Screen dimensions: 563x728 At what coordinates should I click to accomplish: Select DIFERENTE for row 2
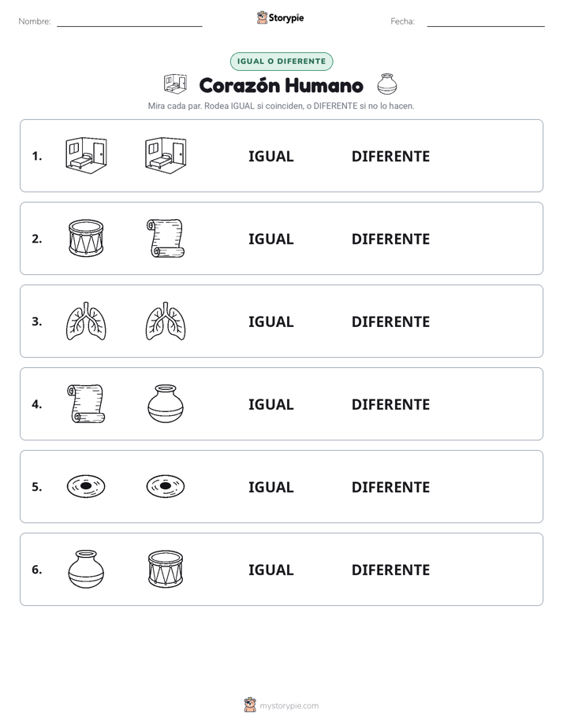point(390,239)
